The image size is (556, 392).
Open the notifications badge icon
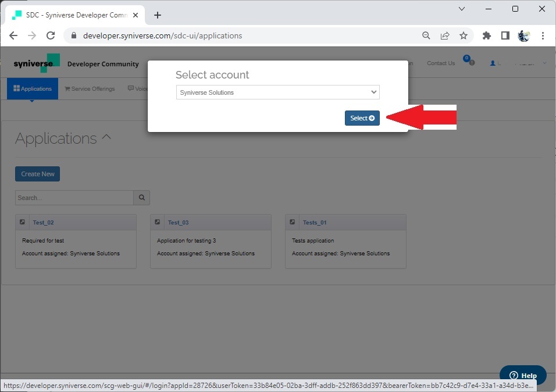(469, 60)
